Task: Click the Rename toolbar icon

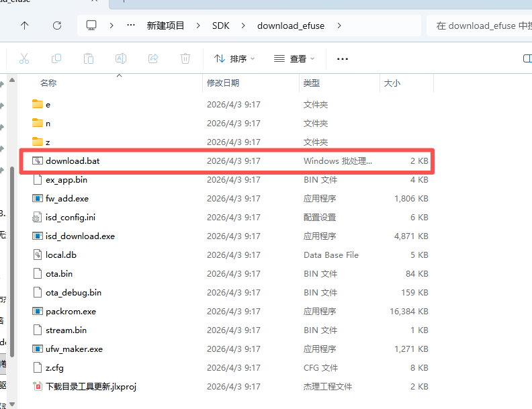Action: (x=121, y=58)
